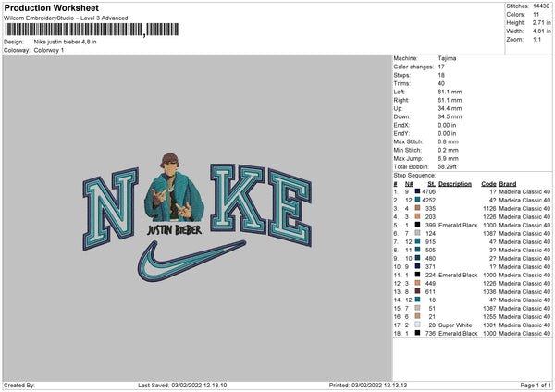Click the 'Page 1 of 1' footer text
The image size is (555, 392).
(536, 386)
